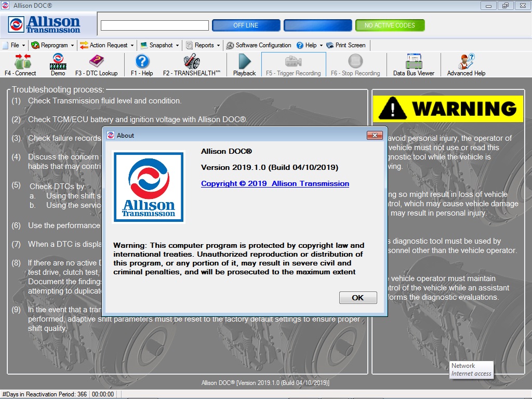Follow the Copyright 2019 Allison Transmission link

274,183
